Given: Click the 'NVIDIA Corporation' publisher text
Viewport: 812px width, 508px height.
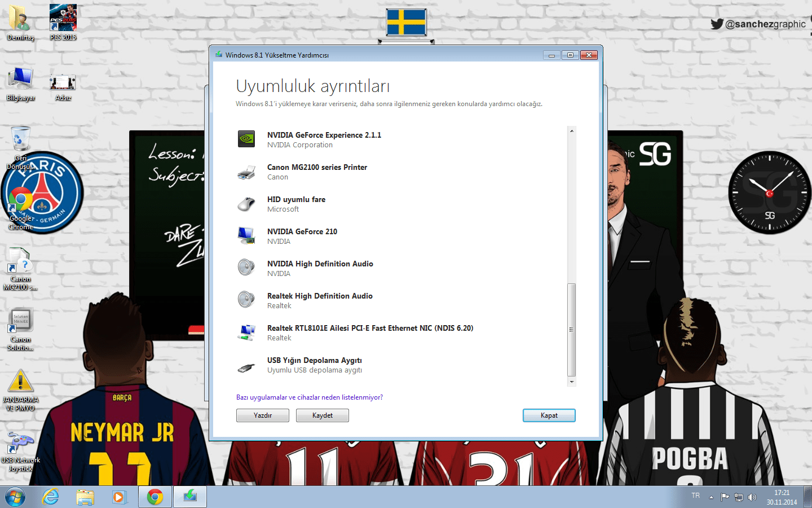Looking at the screenshot, I should click(300, 145).
